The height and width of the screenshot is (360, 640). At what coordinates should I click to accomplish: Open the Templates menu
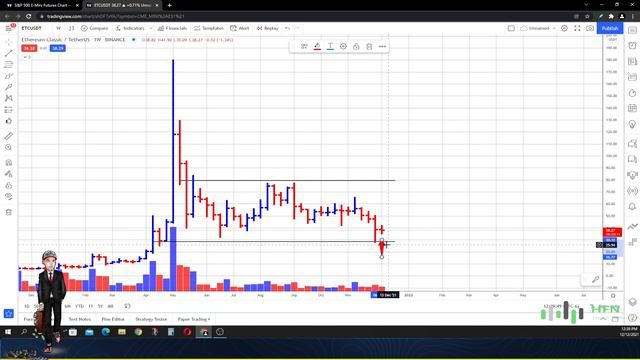[209, 28]
